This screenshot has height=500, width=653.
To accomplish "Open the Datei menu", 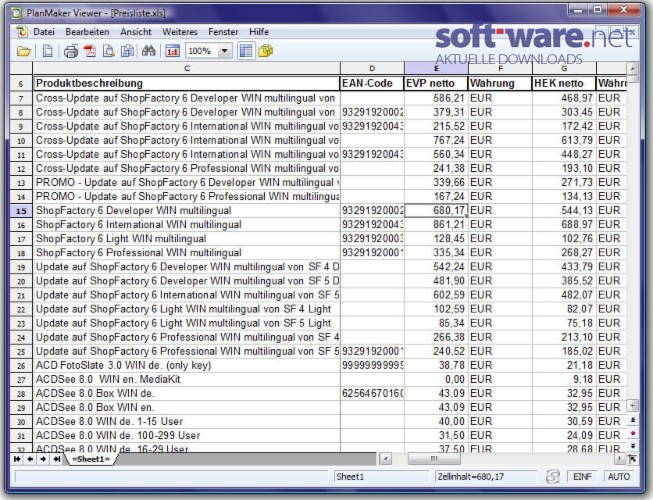I will [44, 32].
